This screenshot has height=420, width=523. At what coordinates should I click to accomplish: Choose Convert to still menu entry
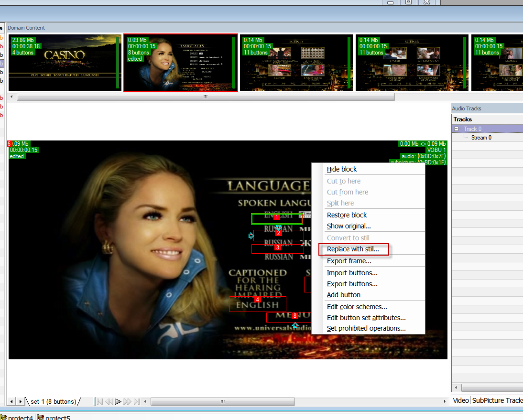[x=348, y=238]
